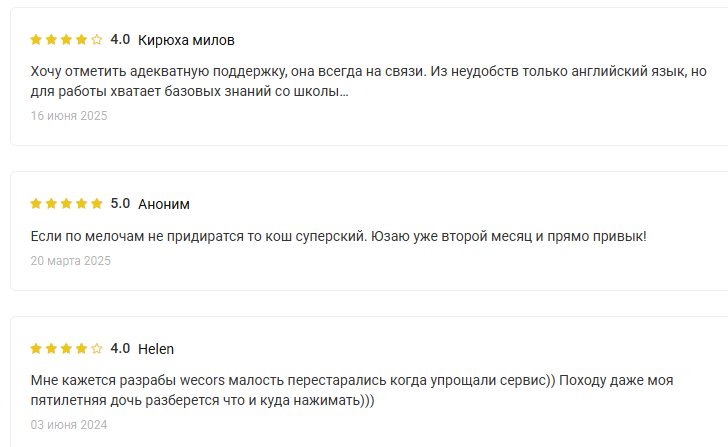
Task: Click the review text starting with Если по мелочам
Action: pos(338,237)
